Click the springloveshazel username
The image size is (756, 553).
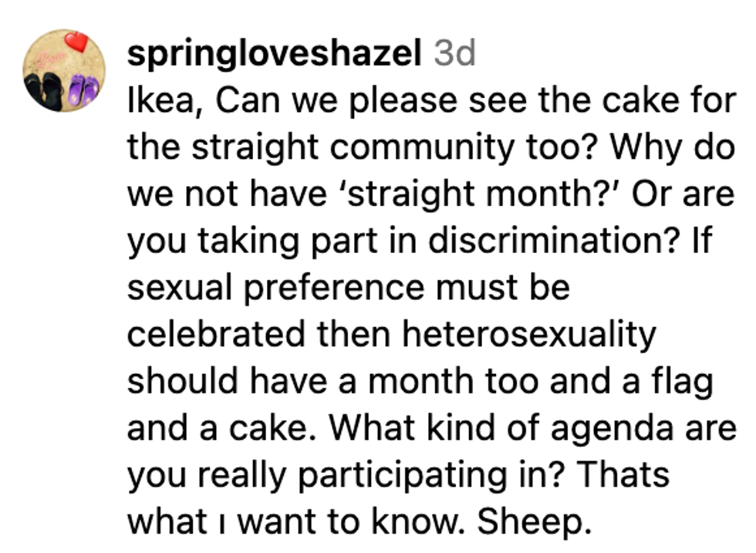pyautogui.click(x=274, y=54)
